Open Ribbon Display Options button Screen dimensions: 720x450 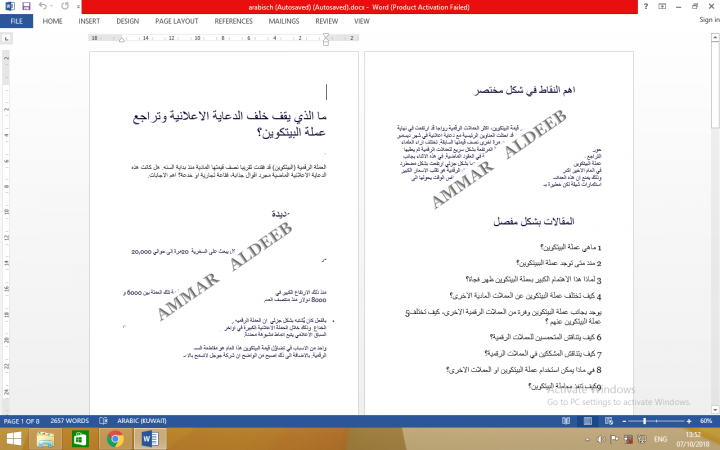662,6
